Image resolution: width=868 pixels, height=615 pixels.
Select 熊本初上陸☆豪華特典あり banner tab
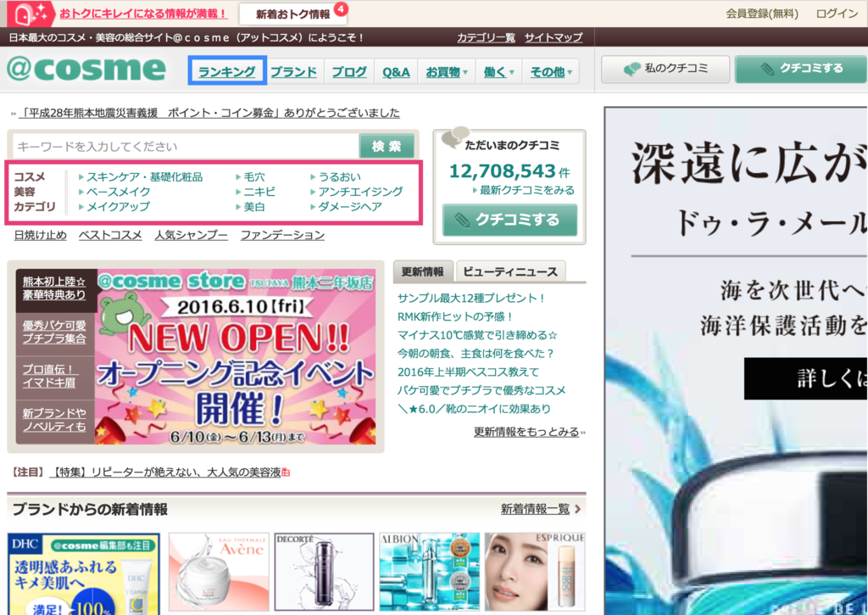54,288
